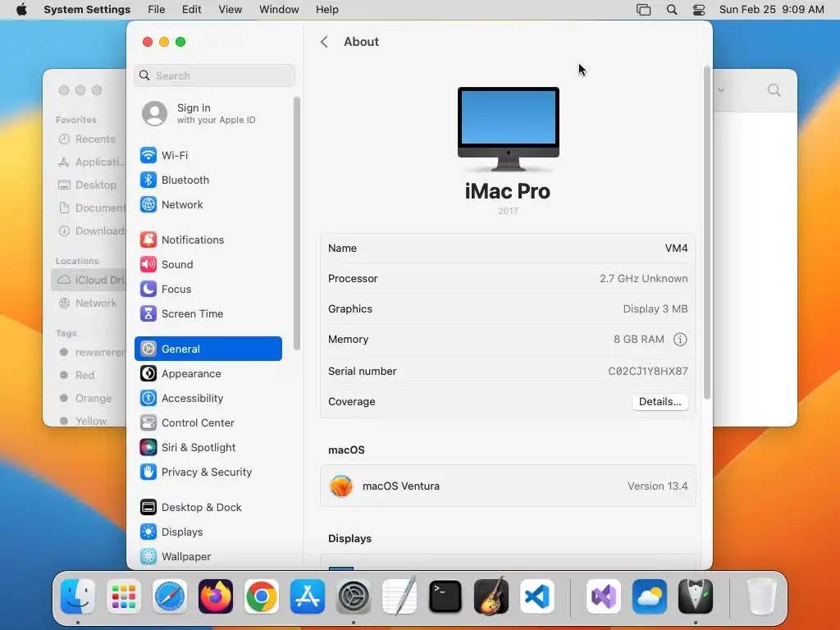This screenshot has width=840, height=630.
Task: Click the About pane vertical scrollbar
Action: [x=707, y=232]
